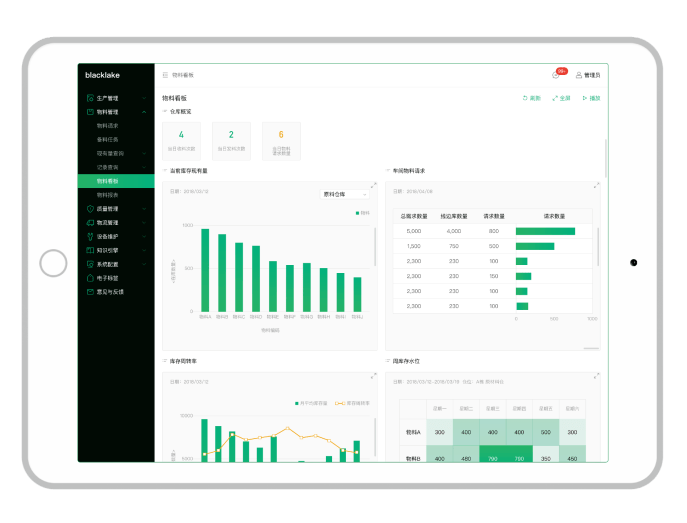Click the 设备维护 sidebar icon
Image resolution: width=687 pixels, height=523 pixels.
90,237
